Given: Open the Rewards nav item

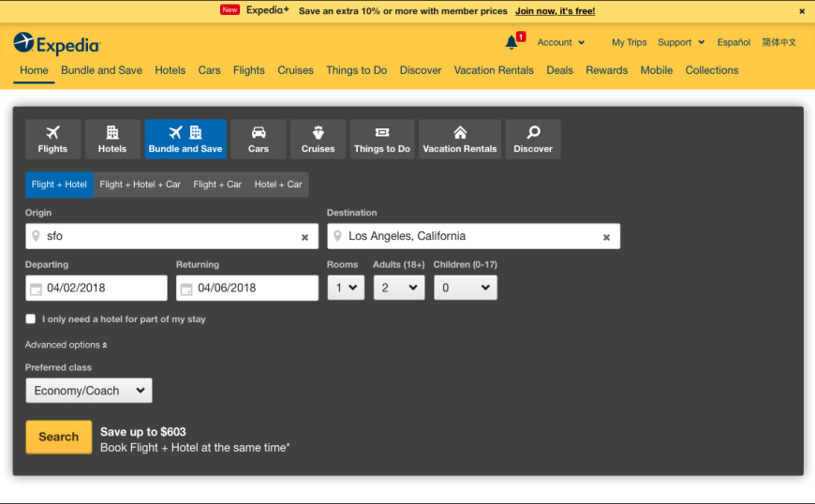Looking at the screenshot, I should click(x=607, y=70).
